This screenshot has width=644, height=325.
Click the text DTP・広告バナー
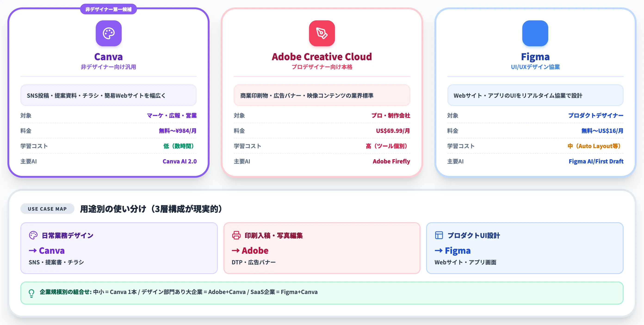[x=254, y=262]
